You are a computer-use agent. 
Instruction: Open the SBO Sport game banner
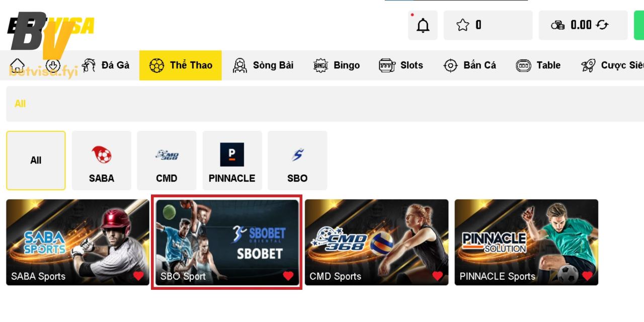point(227,236)
